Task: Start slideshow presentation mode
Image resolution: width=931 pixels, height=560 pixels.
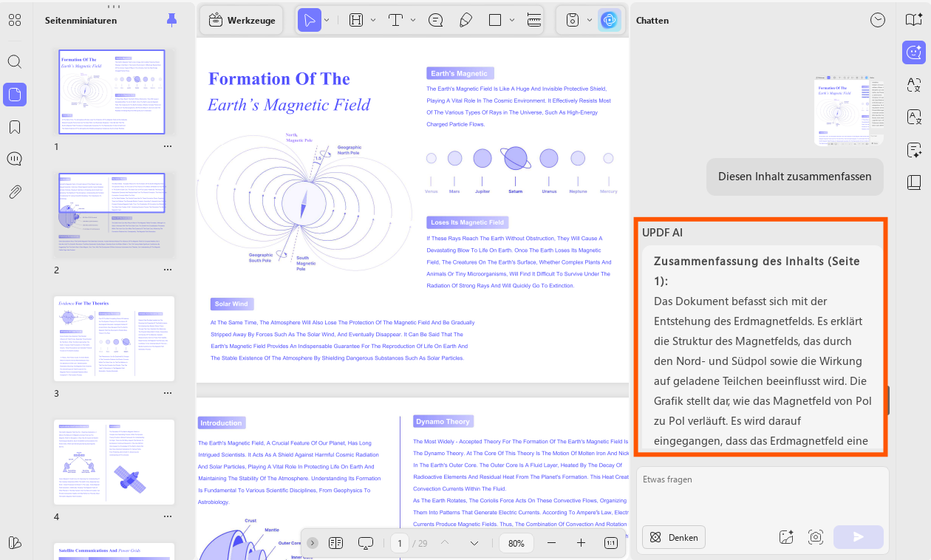Action: (x=366, y=543)
